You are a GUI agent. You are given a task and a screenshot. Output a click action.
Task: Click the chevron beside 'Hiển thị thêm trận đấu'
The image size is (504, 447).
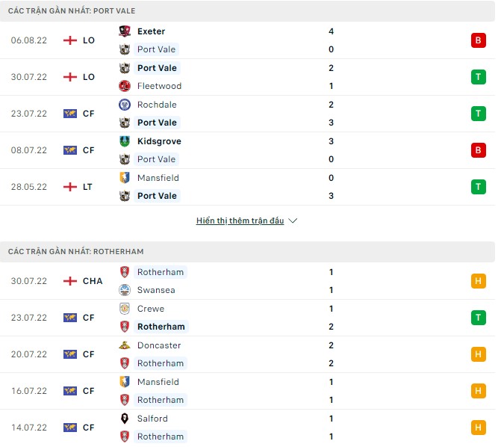point(293,221)
